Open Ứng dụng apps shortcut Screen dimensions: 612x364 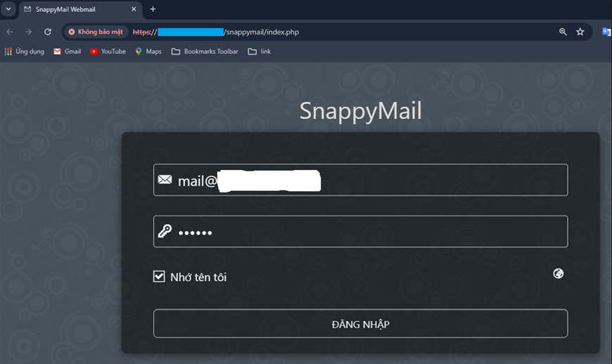coord(24,51)
